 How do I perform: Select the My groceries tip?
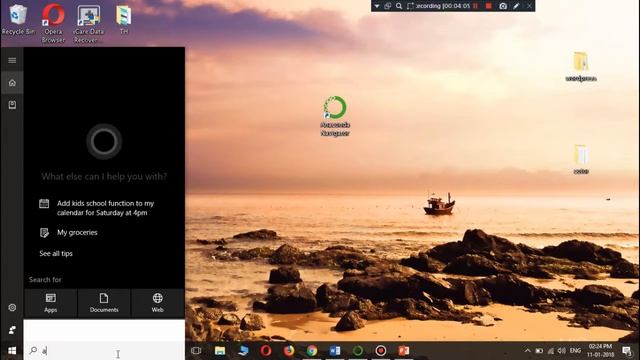click(69, 232)
